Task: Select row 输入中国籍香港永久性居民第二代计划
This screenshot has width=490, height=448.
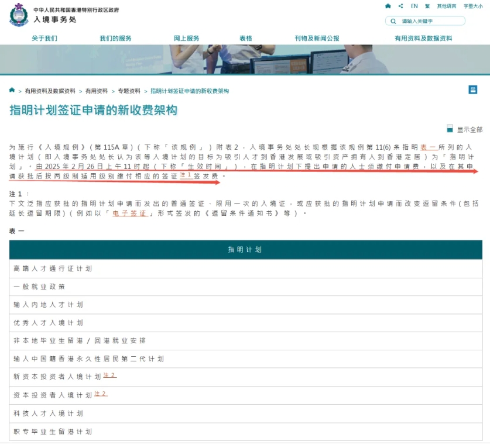Action: [246, 359]
